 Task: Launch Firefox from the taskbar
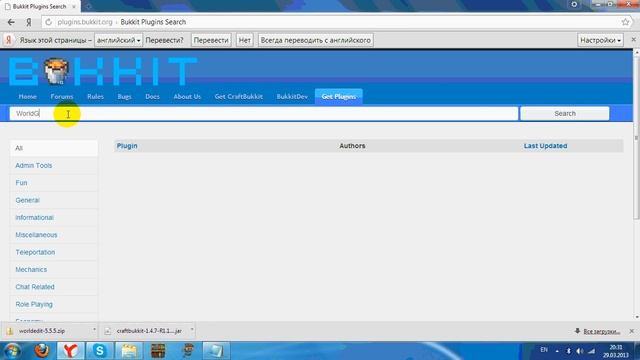tap(42, 351)
